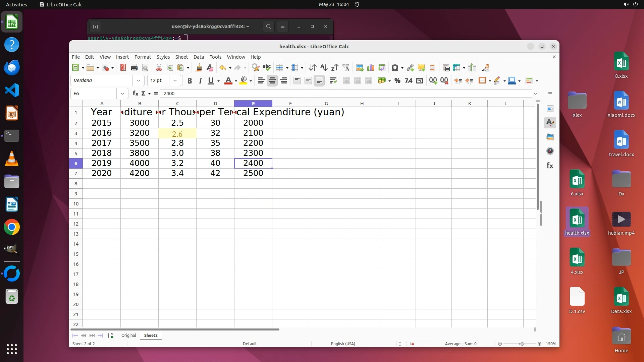Click the Clone Formatting paintbrush
The height and width of the screenshot is (362, 644).
(x=199, y=68)
